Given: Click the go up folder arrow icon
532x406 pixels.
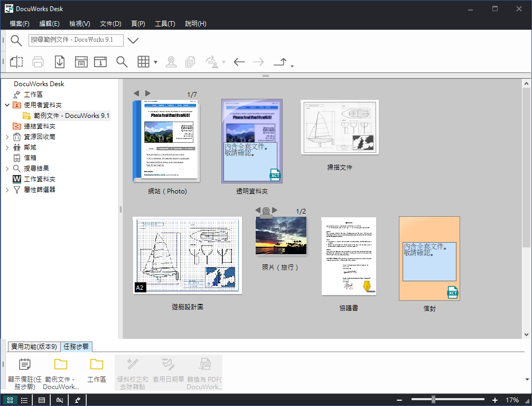Looking at the screenshot, I should [x=280, y=62].
